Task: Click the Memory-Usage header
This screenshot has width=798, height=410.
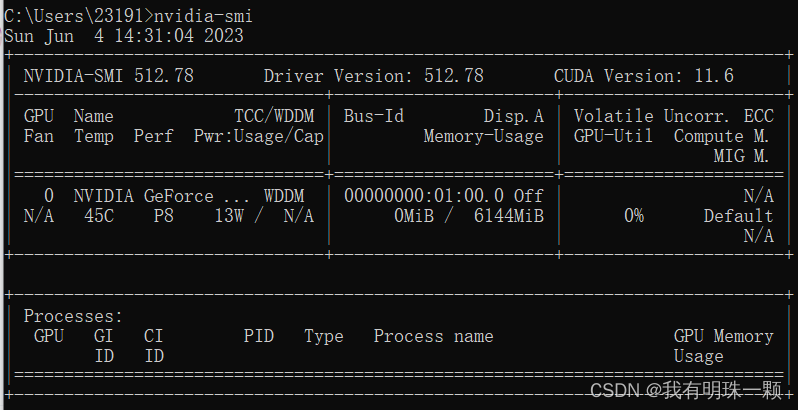Action: point(483,136)
